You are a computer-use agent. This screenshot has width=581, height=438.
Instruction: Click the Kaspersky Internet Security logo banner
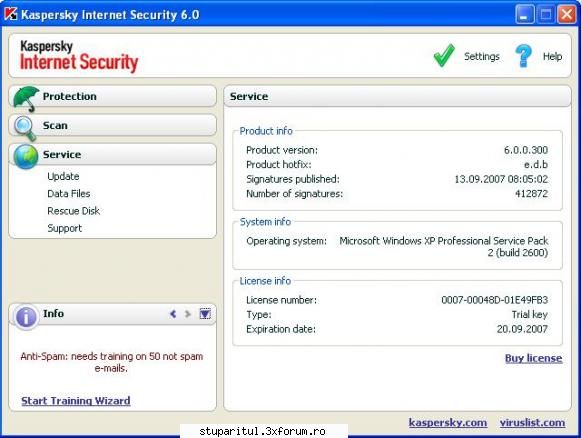click(79, 56)
